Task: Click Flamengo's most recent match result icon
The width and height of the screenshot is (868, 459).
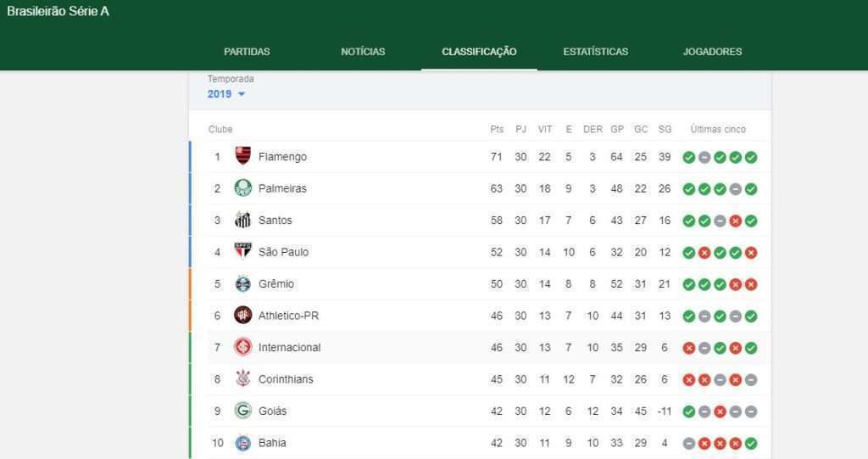Action: click(x=751, y=157)
